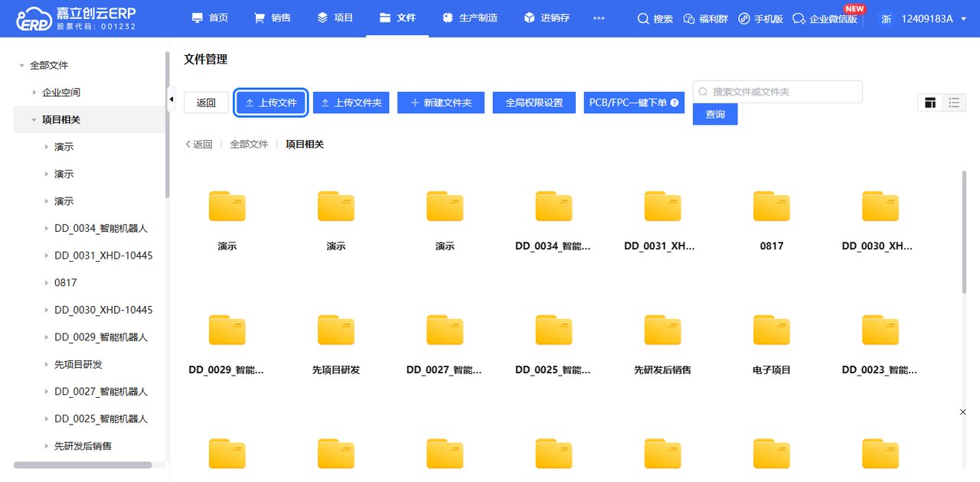980x482 pixels.
Task: Click the sidebar horizontal scrollbar
Action: (83, 464)
